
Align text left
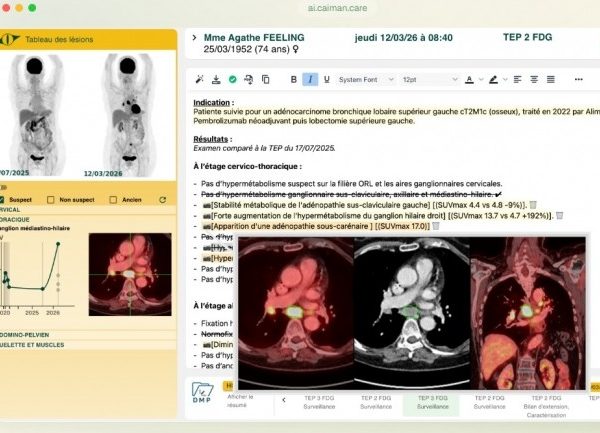click(x=517, y=79)
